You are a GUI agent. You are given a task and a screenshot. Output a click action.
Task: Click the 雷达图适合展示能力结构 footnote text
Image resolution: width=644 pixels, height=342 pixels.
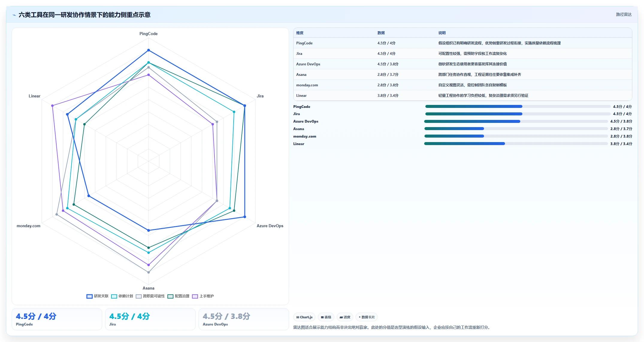tap(392, 327)
